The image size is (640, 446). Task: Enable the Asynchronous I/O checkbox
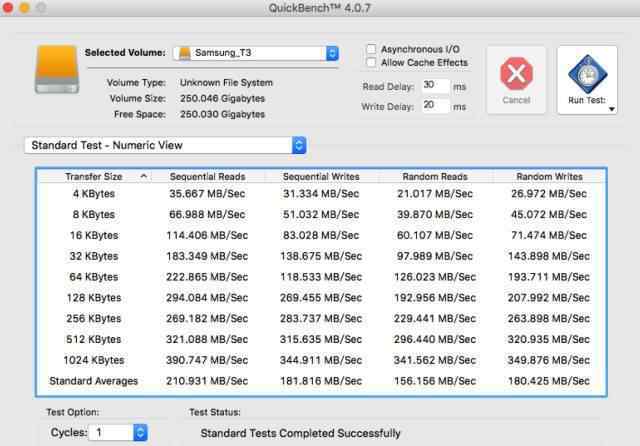[371, 49]
